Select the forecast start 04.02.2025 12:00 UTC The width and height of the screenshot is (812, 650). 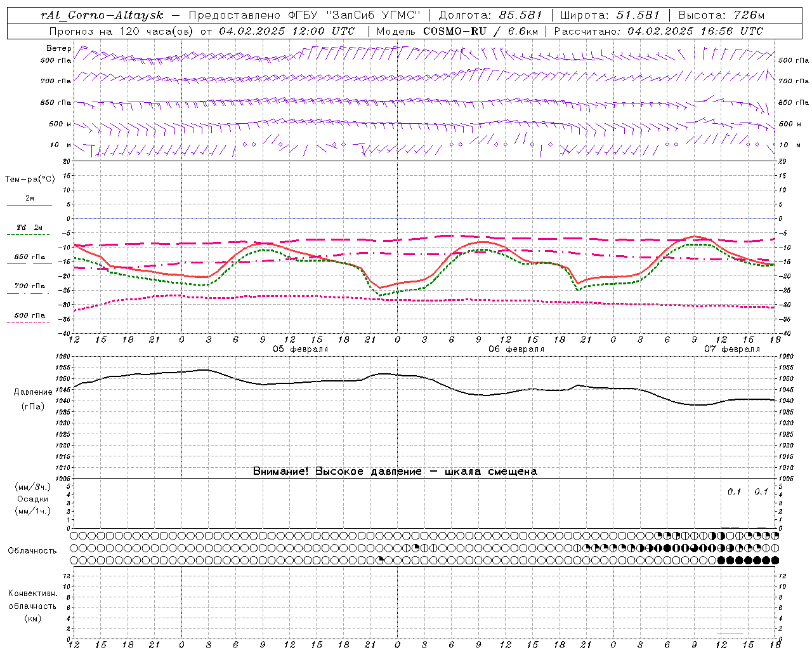287,31
